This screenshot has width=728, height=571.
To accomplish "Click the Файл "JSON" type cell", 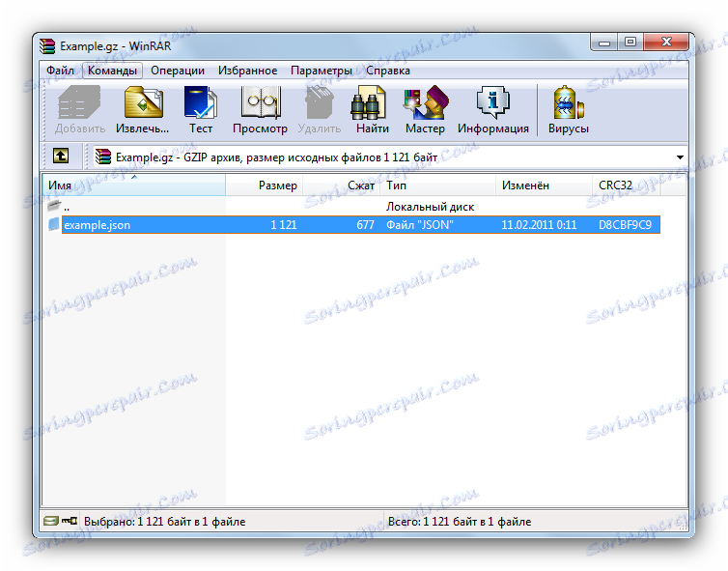I will click(420, 225).
